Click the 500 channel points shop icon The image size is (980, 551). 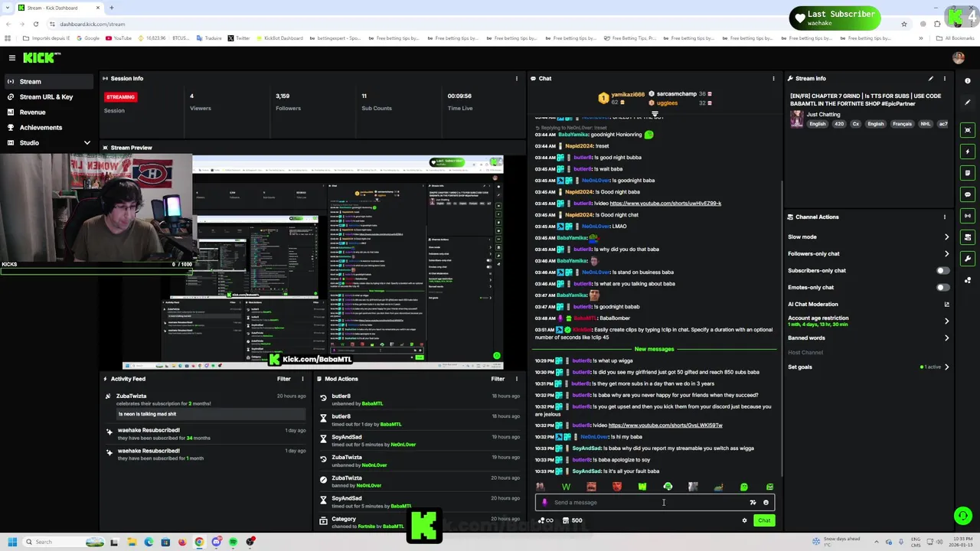tap(572, 520)
